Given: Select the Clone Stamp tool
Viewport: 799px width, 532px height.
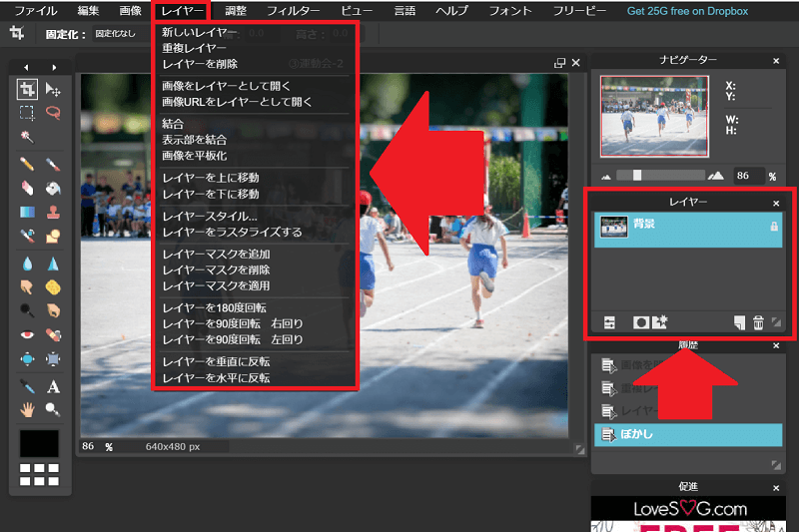Looking at the screenshot, I should [53, 212].
